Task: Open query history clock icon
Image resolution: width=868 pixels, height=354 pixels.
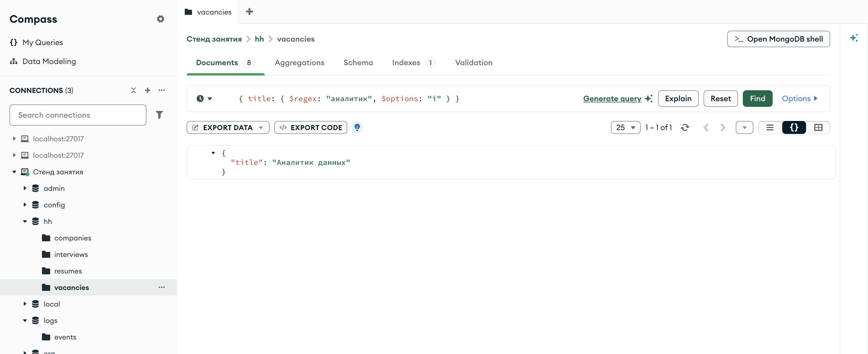Action: tap(204, 99)
